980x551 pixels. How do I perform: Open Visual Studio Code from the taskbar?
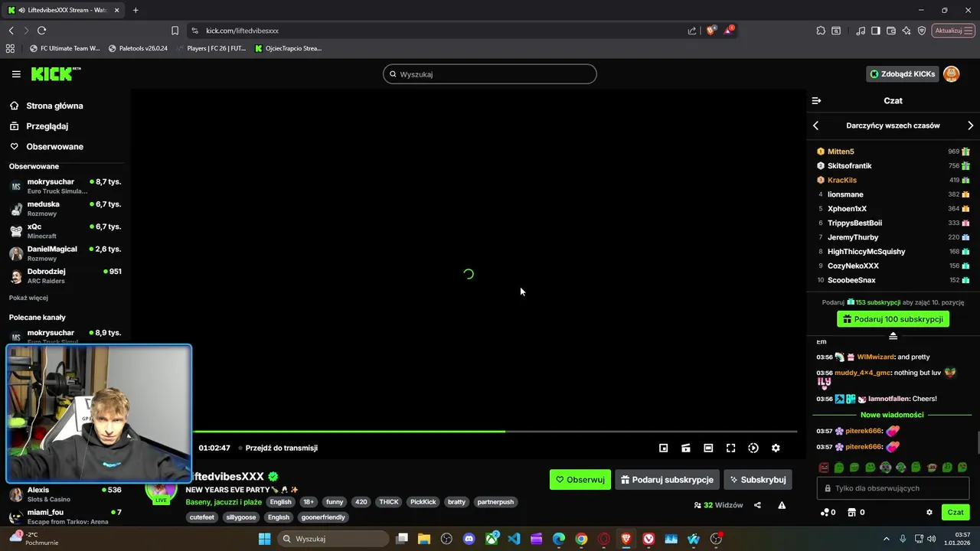pyautogui.click(x=514, y=539)
